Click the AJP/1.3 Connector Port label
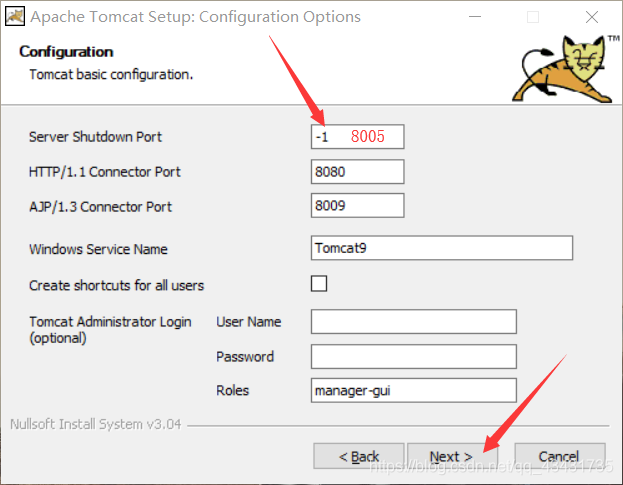The height and width of the screenshot is (485, 623). pyautogui.click(x=100, y=207)
